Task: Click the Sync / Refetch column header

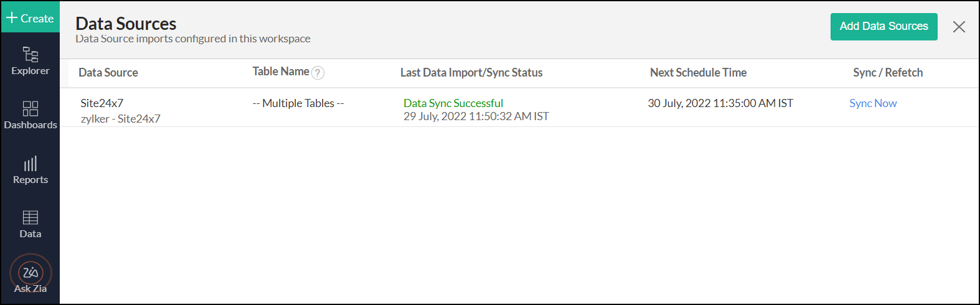Action: [x=888, y=73]
